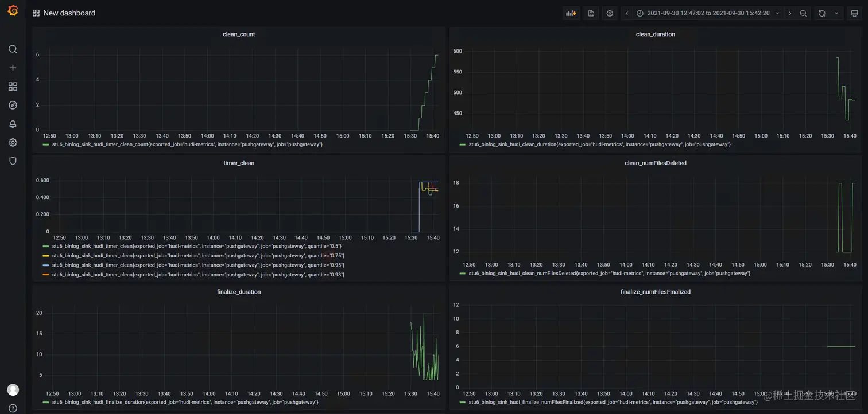Open dashboard settings gear in toolbar
Screen dimensions: 868x414
pyautogui.click(x=610, y=13)
